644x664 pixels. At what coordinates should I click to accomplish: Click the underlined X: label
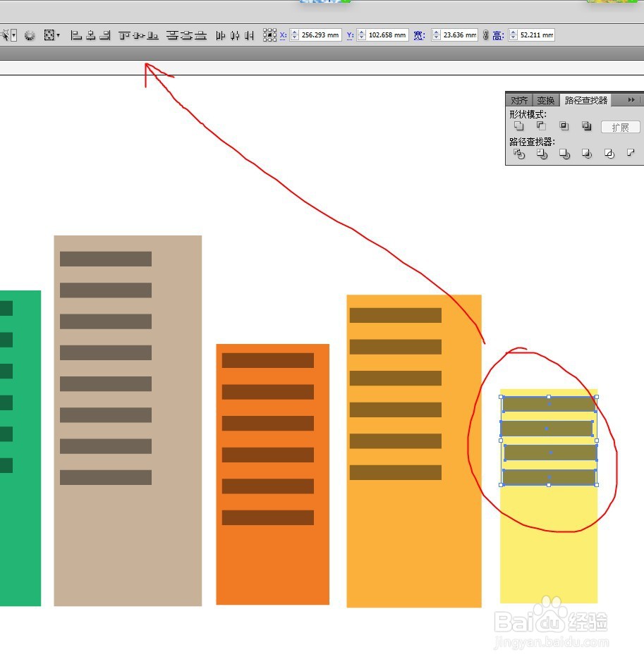click(283, 35)
